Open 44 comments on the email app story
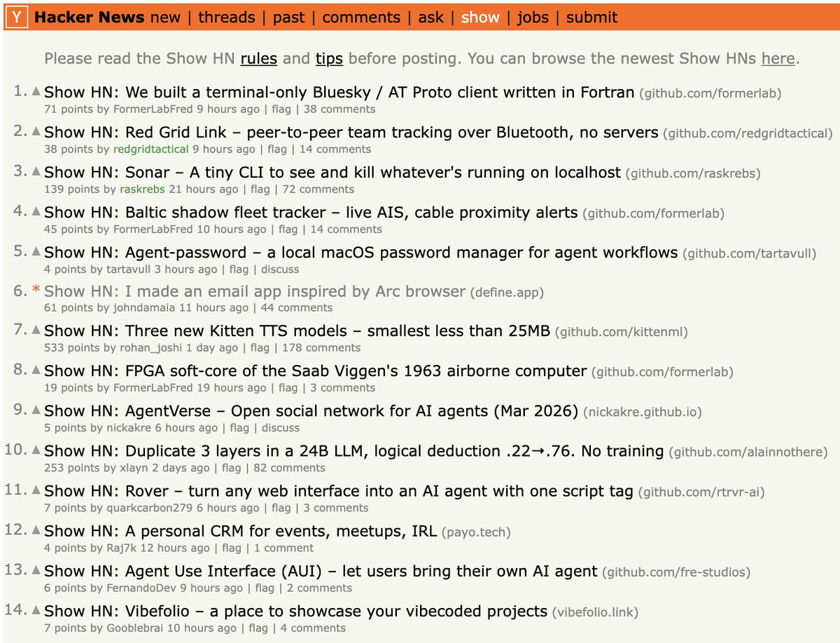The image size is (840, 643). (297, 307)
